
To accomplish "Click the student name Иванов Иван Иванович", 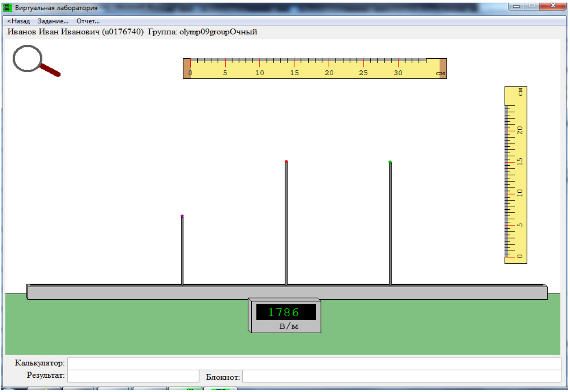I will (54, 32).
